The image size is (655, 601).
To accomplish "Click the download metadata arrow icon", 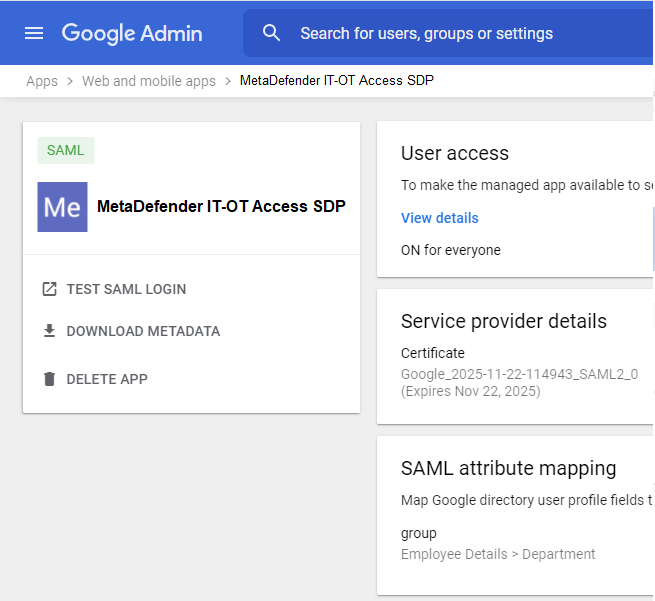I will 49,331.
